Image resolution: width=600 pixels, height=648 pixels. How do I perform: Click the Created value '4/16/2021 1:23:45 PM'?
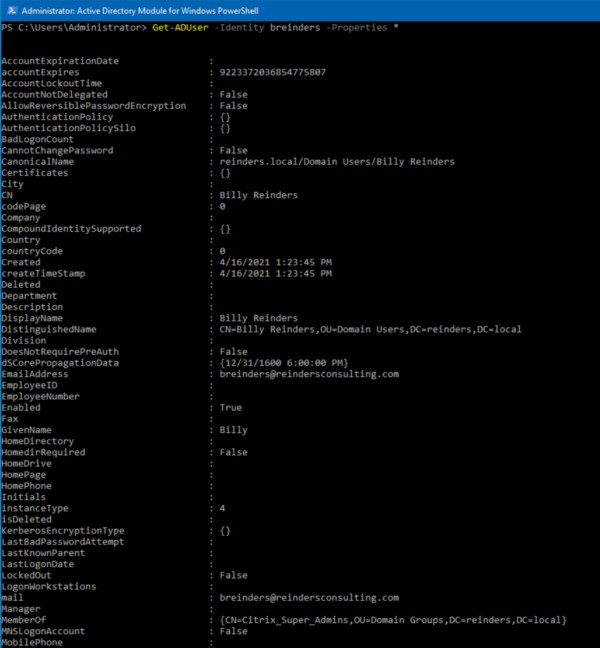coord(275,262)
